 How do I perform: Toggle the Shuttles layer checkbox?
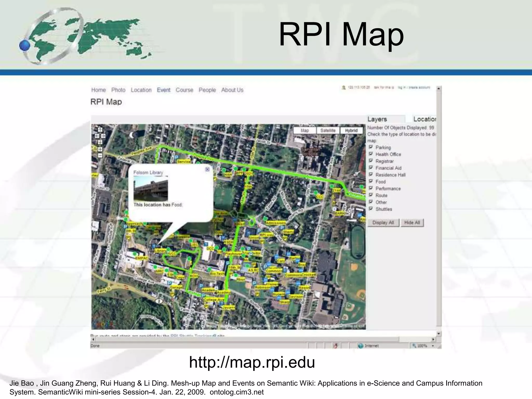pyautogui.click(x=371, y=209)
